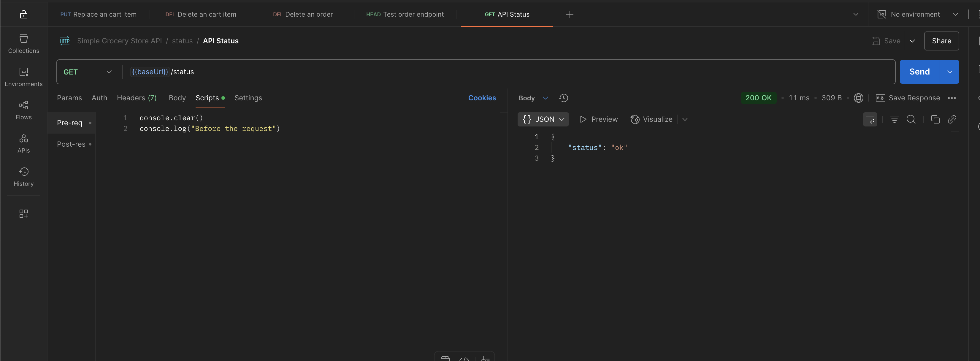Open the Cookies link

(x=482, y=98)
